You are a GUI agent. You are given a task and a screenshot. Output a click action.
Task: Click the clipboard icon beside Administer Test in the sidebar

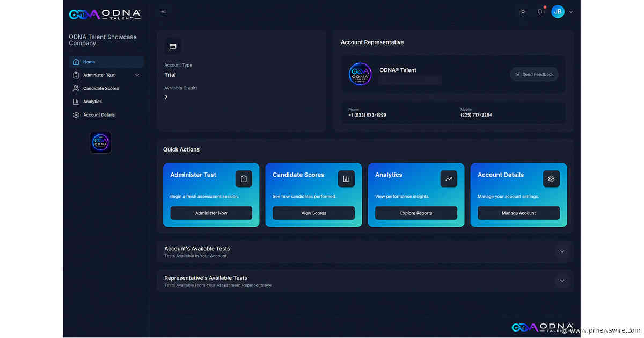click(x=76, y=75)
